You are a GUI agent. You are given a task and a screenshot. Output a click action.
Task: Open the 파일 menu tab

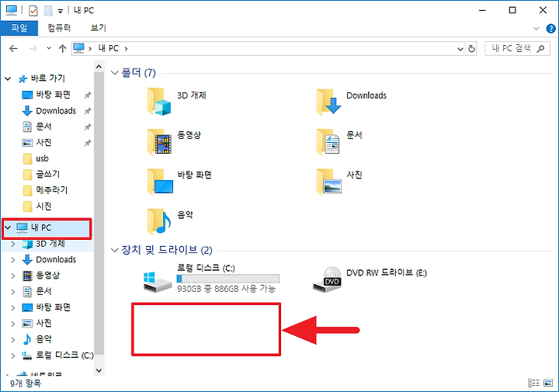tap(19, 28)
